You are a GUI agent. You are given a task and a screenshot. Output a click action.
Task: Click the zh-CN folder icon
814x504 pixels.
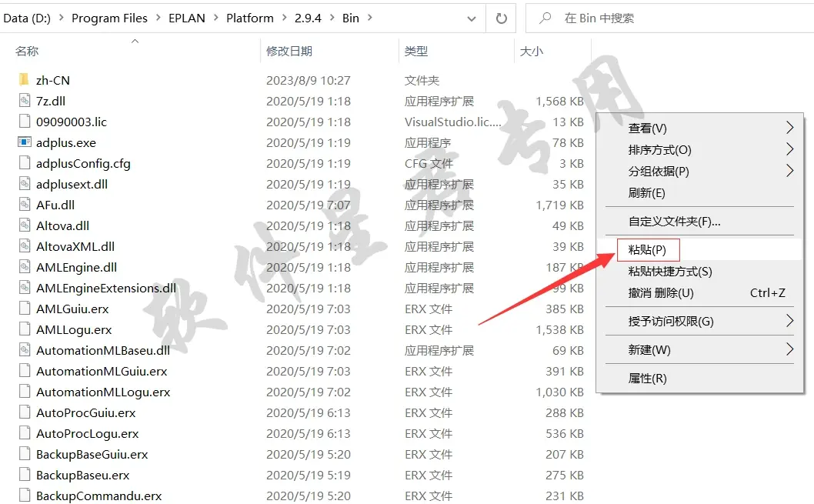(24, 80)
